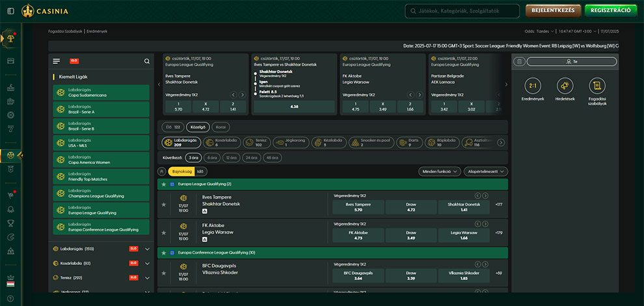Open the Casinia home logo
This screenshot has height=306, width=644.
[x=45, y=11]
